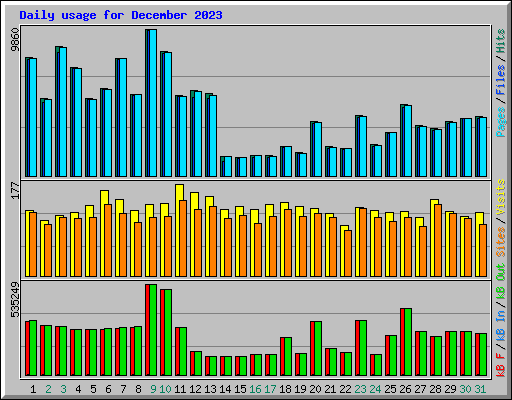The image size is (512, 400).
Task: Click the cyan hits bar for day 1
Action: coord(33,117)
